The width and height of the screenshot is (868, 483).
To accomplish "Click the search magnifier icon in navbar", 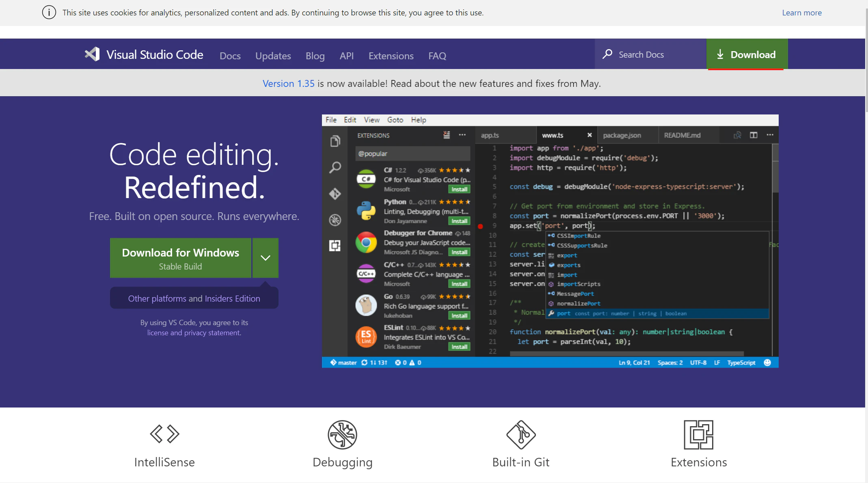I will 607,54.
